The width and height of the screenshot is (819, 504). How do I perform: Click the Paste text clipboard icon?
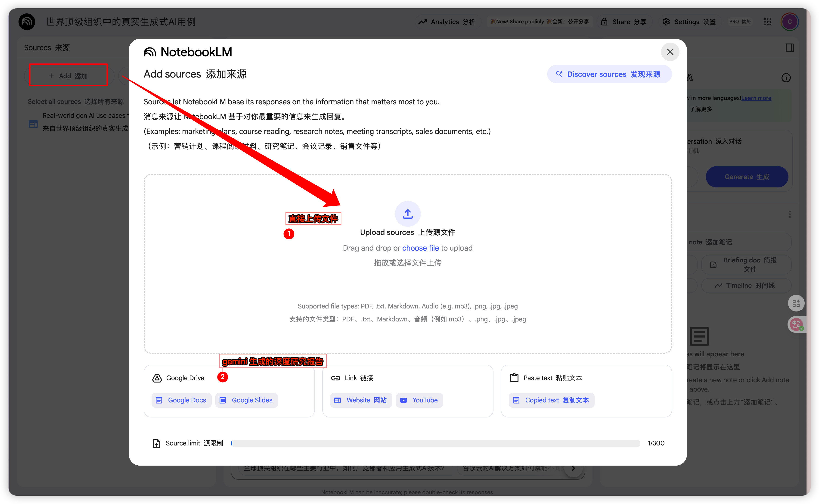514,378
